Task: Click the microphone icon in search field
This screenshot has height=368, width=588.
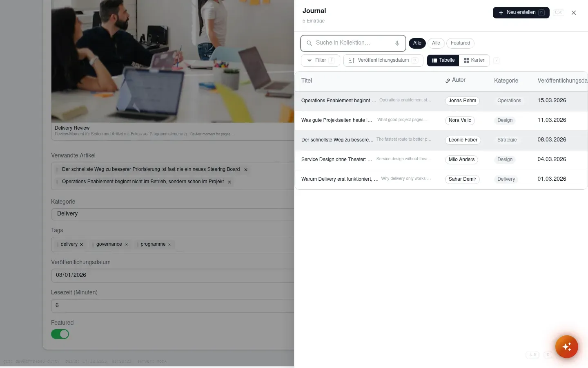Action: click(x=397, y=43)
